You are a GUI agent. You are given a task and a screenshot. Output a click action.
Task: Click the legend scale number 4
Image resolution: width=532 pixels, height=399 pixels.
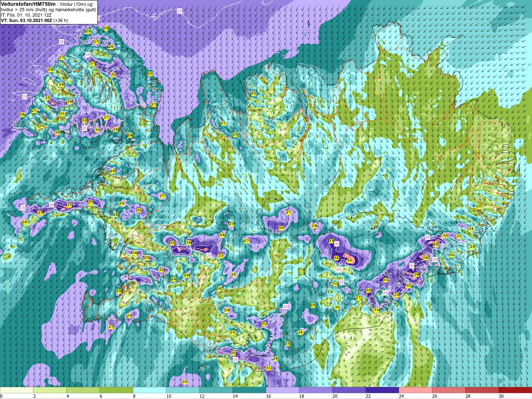(x=68, y=396)
